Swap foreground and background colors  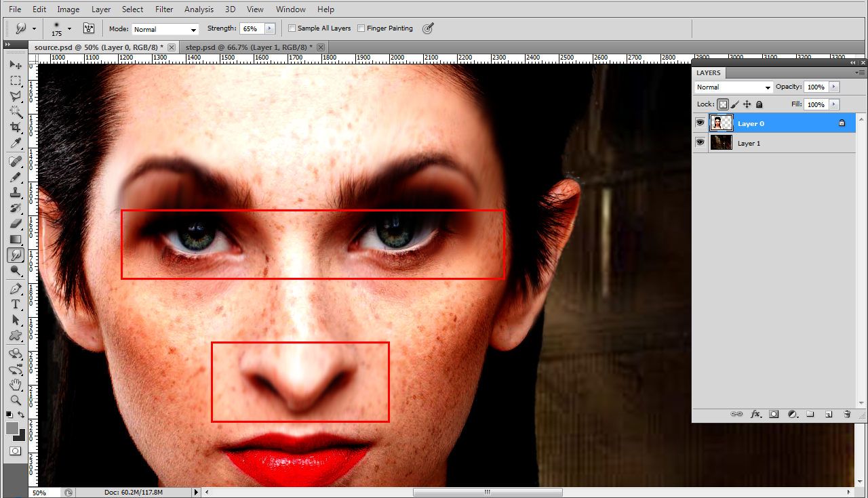22,415
